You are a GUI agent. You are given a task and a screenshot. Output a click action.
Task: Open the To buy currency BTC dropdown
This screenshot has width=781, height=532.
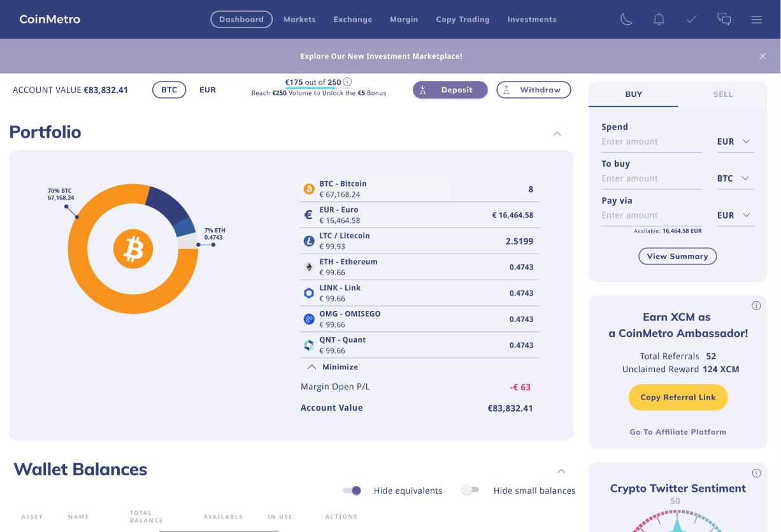(x=735, y=178)
